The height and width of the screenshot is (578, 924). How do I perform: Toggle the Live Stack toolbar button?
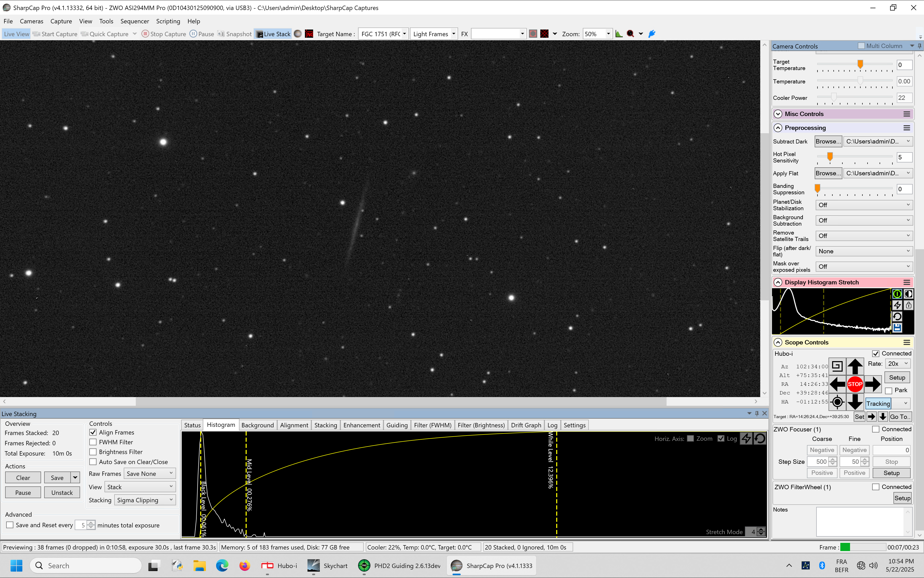point(273,34)
